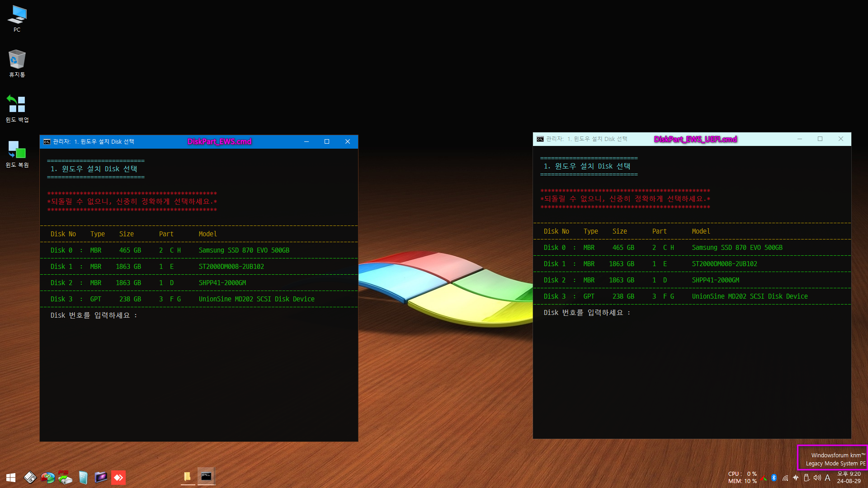Viewport: 868px width, 488px height.
Task: Open the Bluetooth tray icon
Action: coord(774,478)
